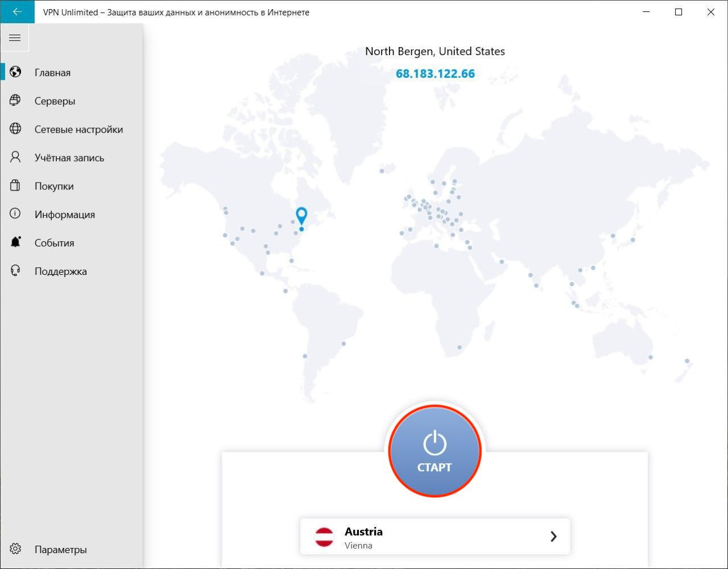Click the blue location pin on map
This screenshot has height=569, width=728.
click(x=301, y=216)
